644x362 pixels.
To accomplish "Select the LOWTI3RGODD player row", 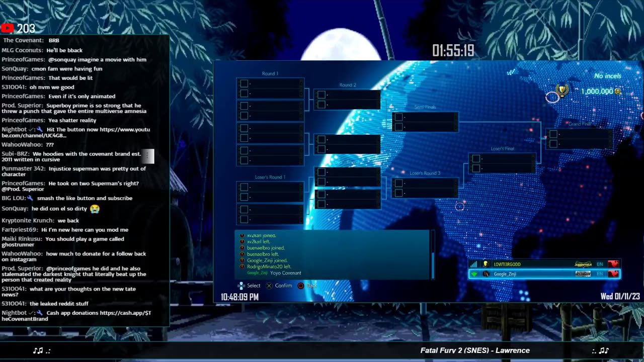I will 544,264.
